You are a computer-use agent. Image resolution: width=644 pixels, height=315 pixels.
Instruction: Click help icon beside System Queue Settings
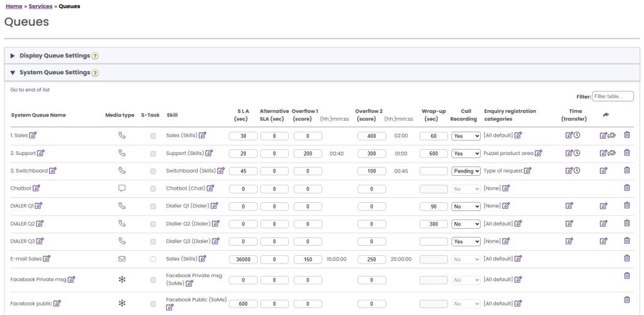click(x=95, y=72)
